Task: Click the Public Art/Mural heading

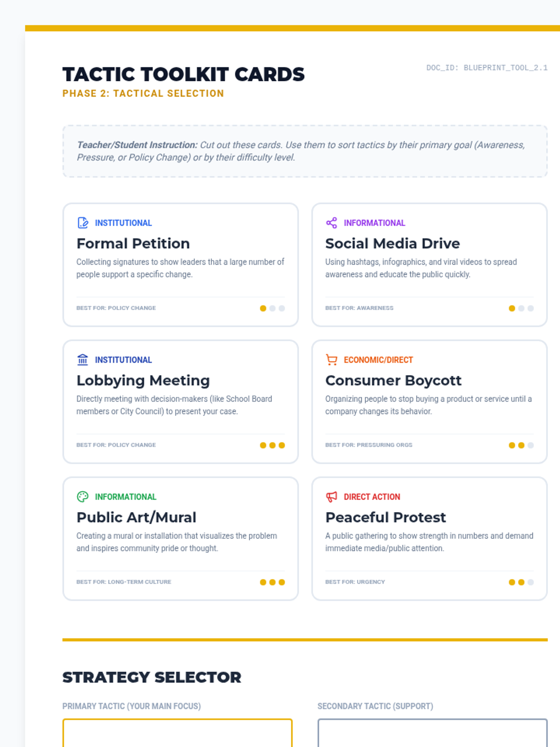Action: [x=136, y=517]
